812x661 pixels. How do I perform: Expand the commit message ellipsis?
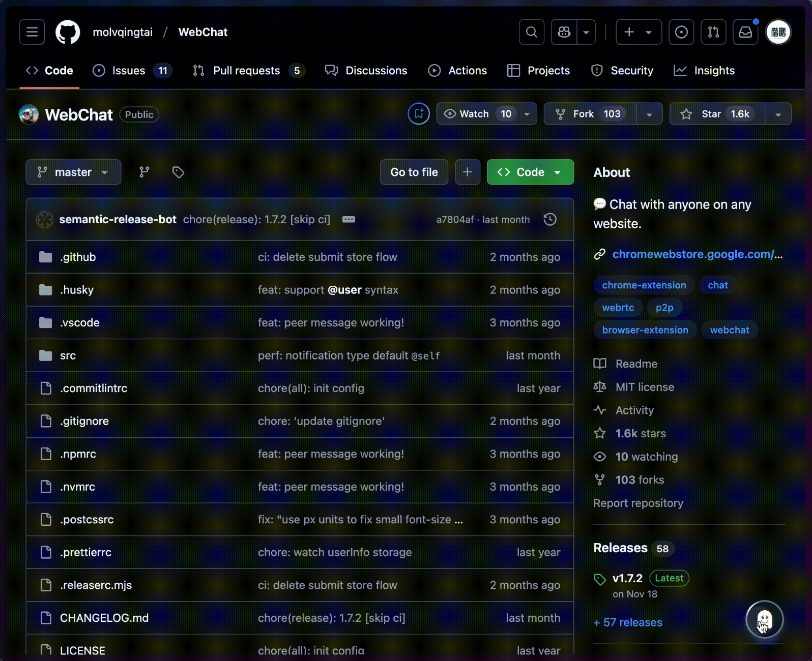[x=349, y=219]
